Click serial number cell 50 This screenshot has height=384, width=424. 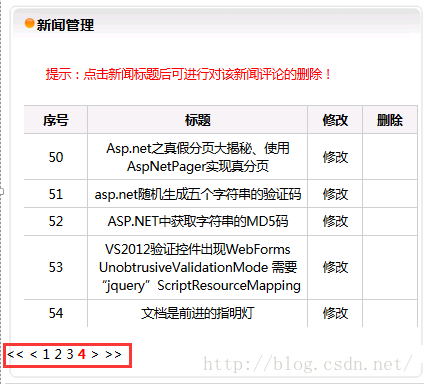[x=56, y=157]
